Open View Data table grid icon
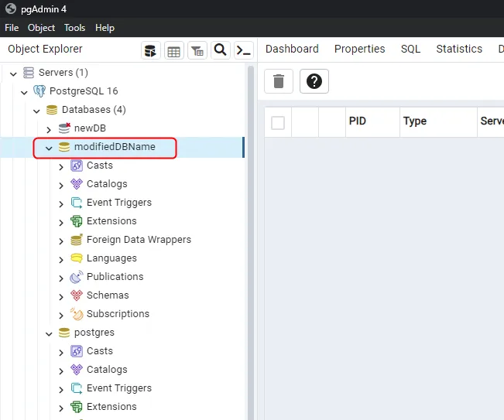This screenshot has height=420, width=504. pos(173,50)
